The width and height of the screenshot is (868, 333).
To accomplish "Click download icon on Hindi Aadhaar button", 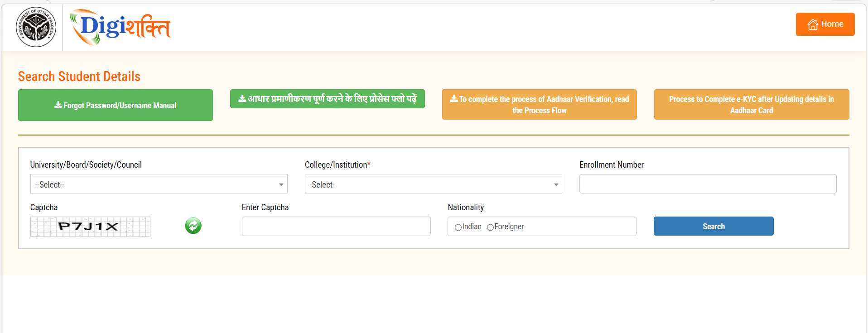I will pos(242,99).
